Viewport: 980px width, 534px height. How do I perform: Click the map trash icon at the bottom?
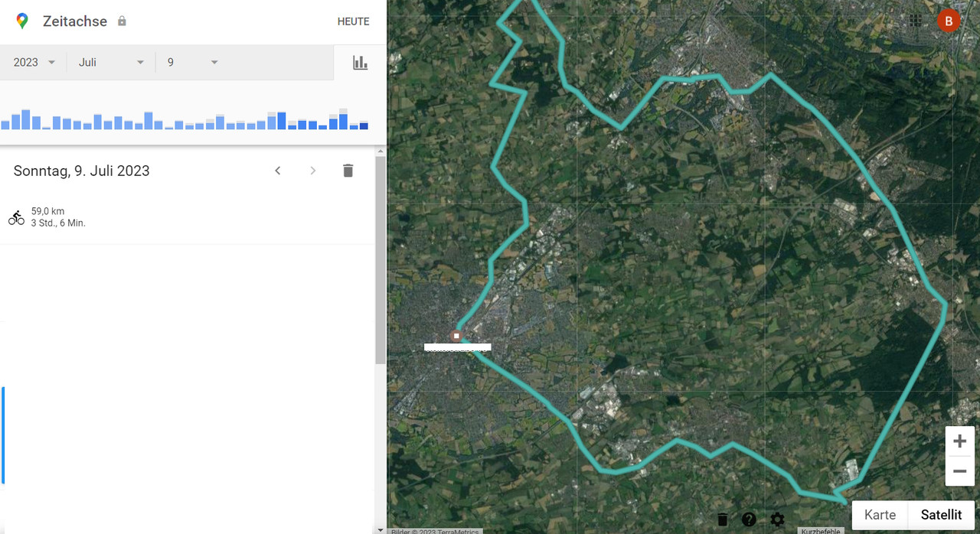click(x=723, y=519)
